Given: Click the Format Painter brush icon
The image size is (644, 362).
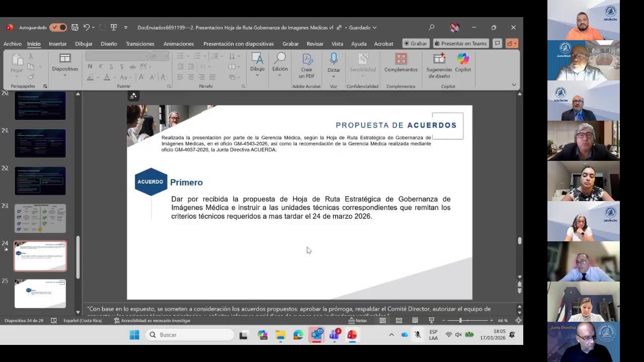Looking at the screenshot, I should (31, 77).
